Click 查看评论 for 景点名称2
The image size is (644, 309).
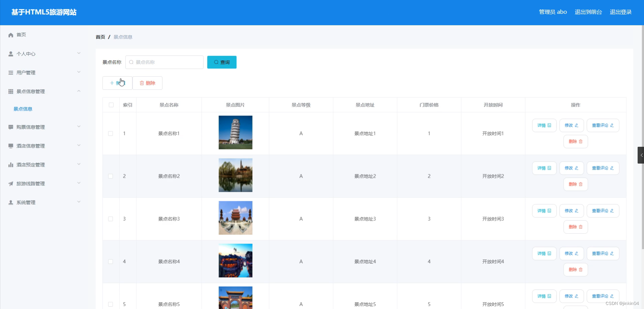pyautogui.click(x=603, y=168)
